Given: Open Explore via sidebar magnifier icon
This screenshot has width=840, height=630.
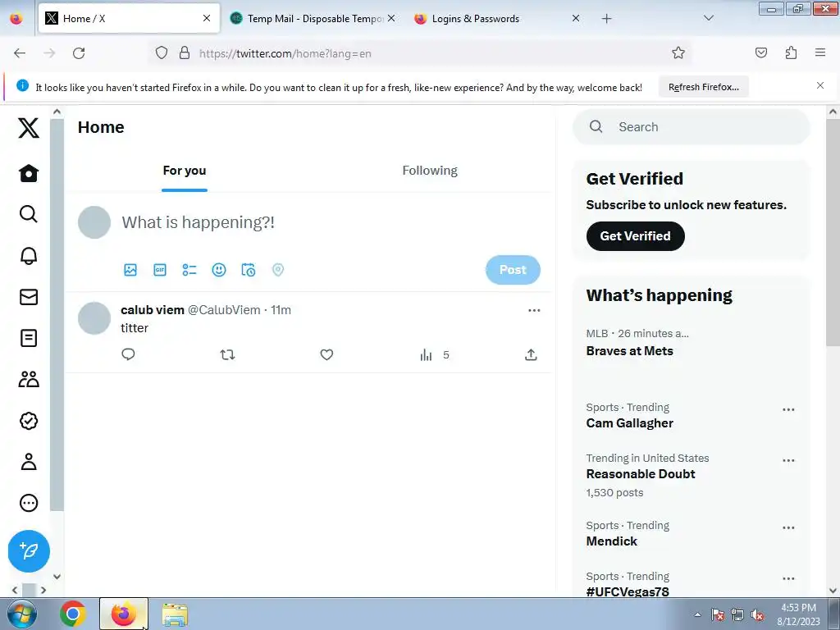Looking at the screenshot, I should [x=29, y=214].
